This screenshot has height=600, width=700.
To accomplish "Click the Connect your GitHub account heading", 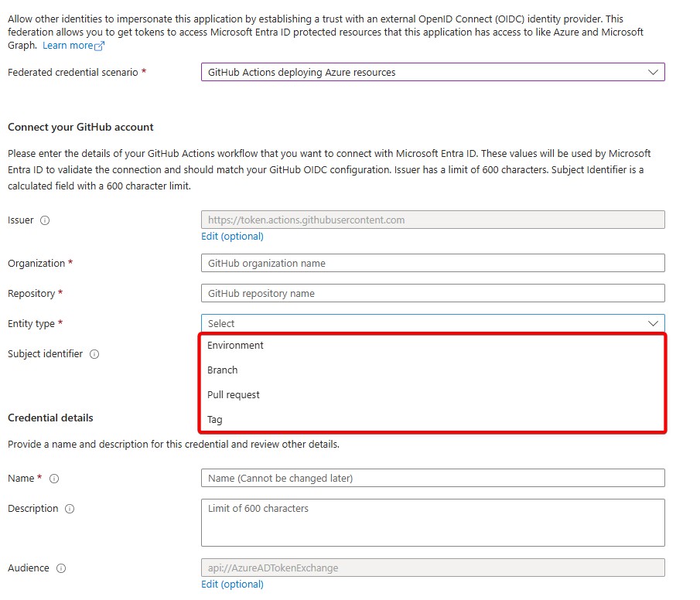I will click(x=80, y=128).
